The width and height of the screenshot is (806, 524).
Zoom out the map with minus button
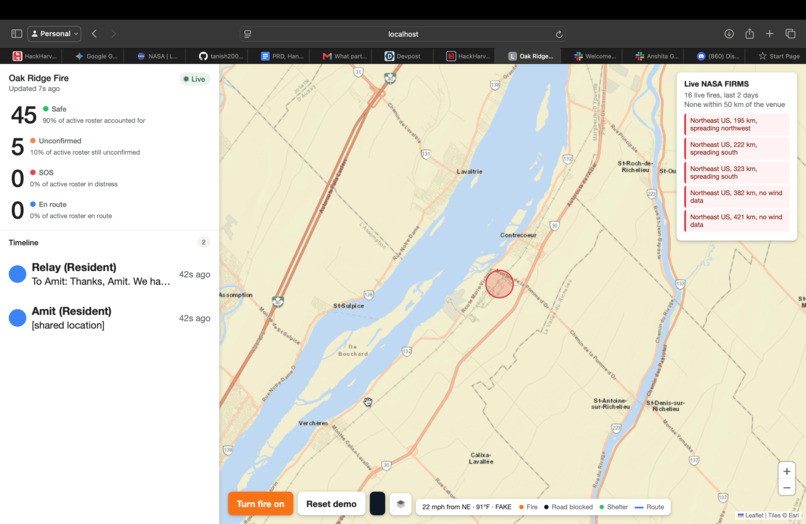click(x=786, y=487)
